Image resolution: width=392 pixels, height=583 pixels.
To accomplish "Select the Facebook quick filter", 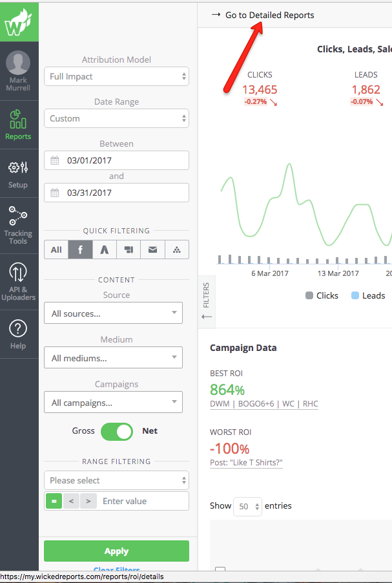I will pos(80,249).
